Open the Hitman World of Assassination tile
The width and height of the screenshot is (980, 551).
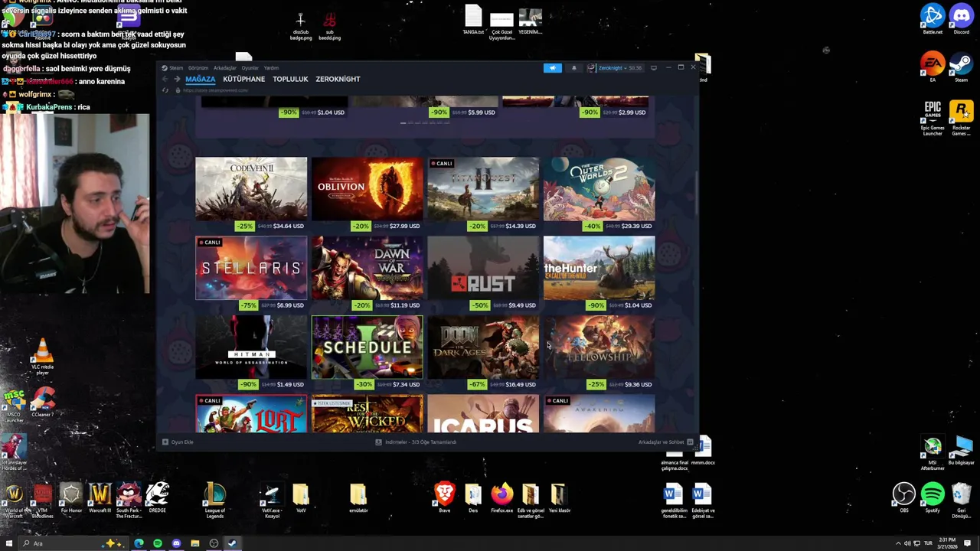pos(251,347)
